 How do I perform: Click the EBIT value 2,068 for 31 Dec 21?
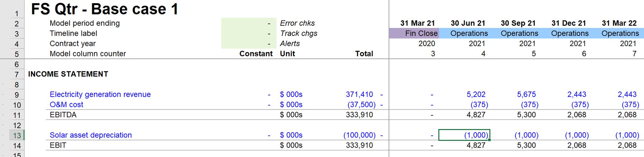click(576, 145)
